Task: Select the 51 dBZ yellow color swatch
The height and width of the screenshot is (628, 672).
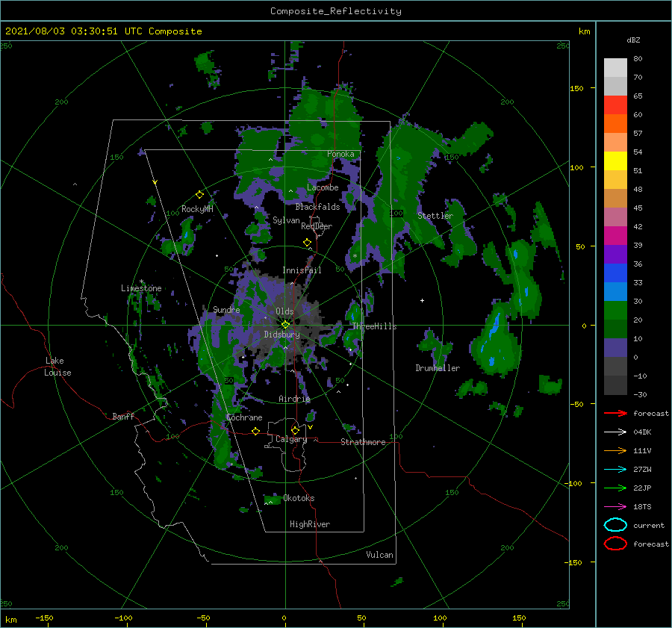Action: [615, 161]
